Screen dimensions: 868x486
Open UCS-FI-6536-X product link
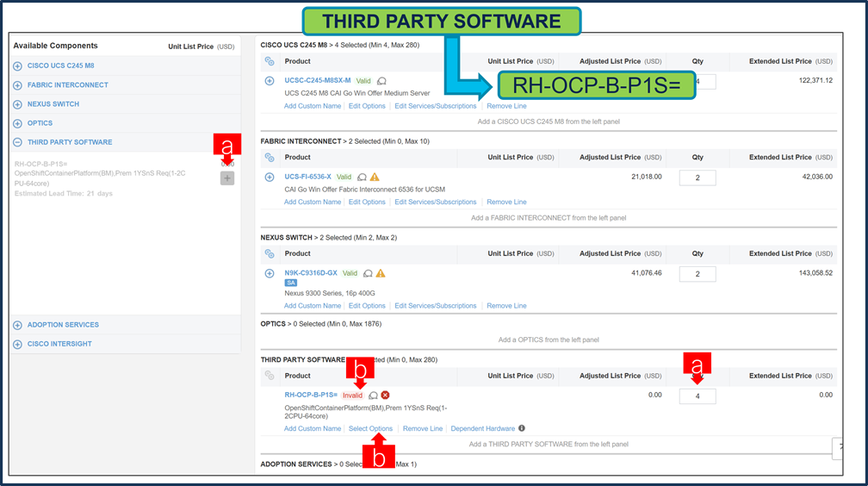(307, 177)
